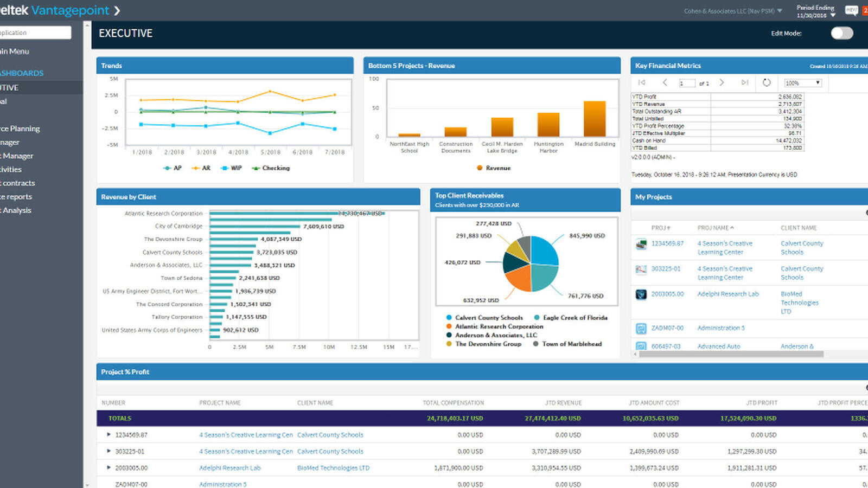868x488 pixels.
Task: Expand row 2003005.00 in Project % Profit
Action: click(108, 467)
